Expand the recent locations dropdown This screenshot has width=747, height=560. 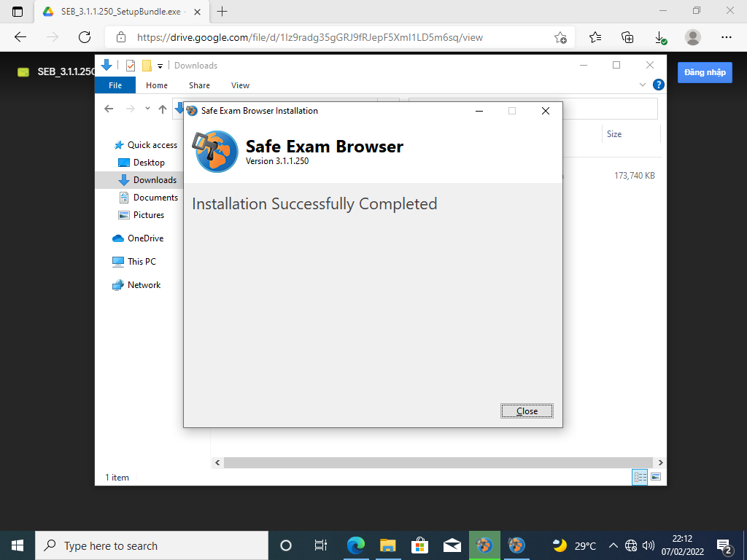(x=147, y=109)
